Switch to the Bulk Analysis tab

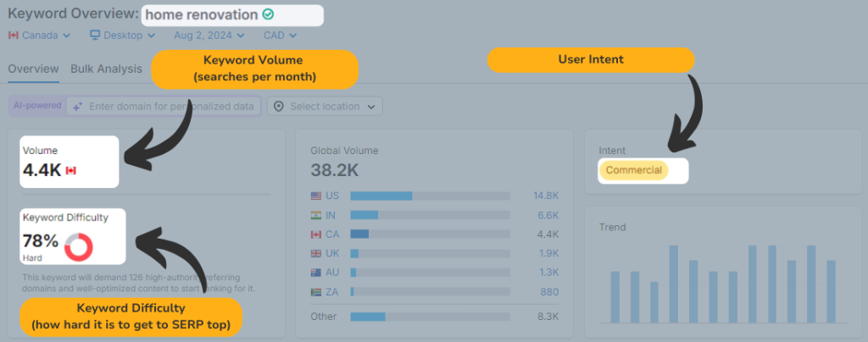click(x=106, y=69)
